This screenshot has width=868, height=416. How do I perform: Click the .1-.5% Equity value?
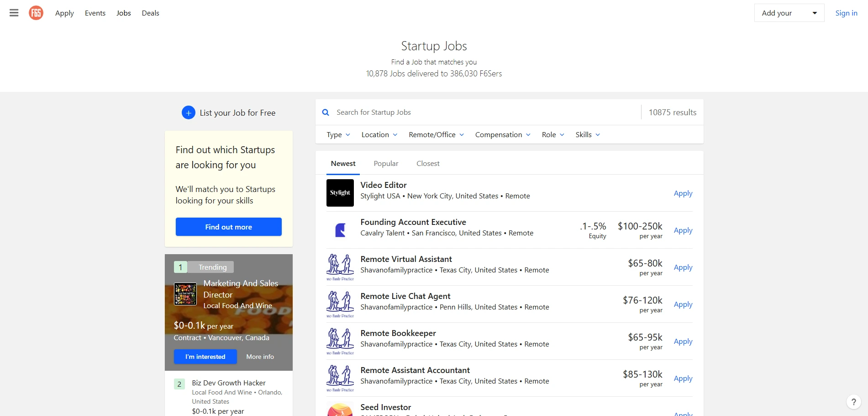point(593,230)
